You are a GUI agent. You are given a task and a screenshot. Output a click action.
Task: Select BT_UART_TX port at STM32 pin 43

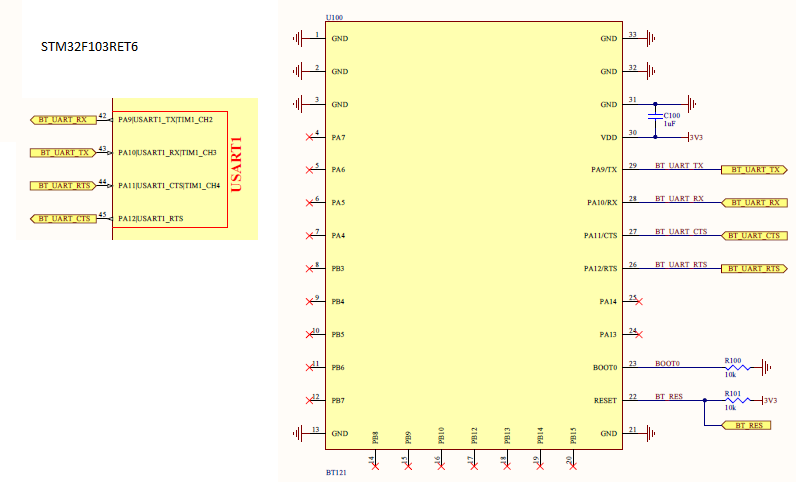click(x=63, y=153)
